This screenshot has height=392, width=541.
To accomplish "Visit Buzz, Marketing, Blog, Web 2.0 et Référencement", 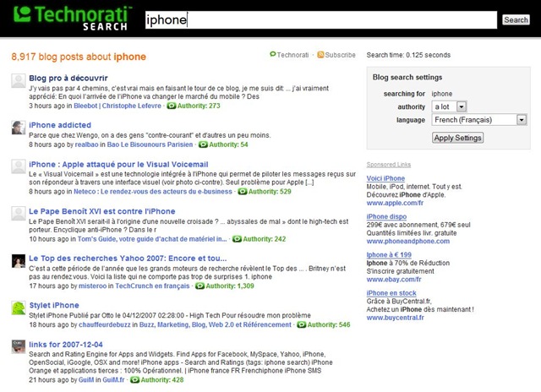I will (216, 324).
